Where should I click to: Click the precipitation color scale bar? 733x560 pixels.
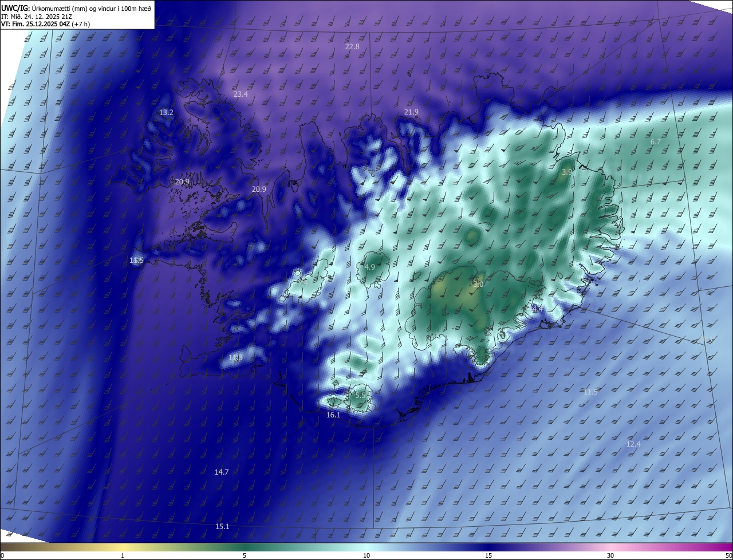(366, 547)
